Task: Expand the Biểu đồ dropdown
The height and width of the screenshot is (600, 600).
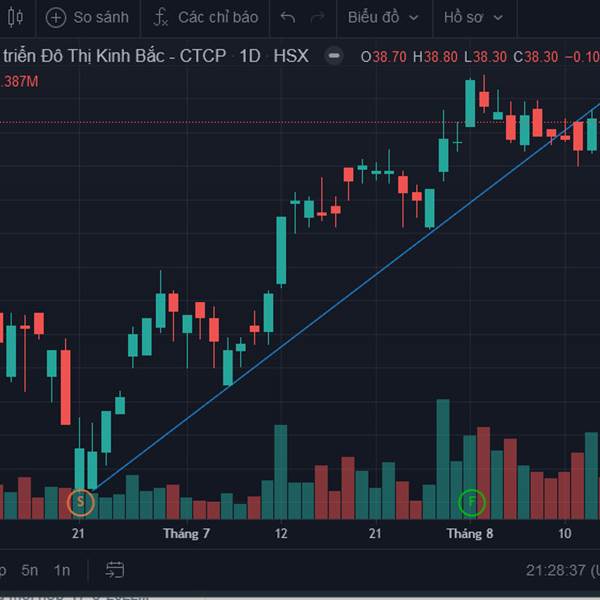Action: 383,17
